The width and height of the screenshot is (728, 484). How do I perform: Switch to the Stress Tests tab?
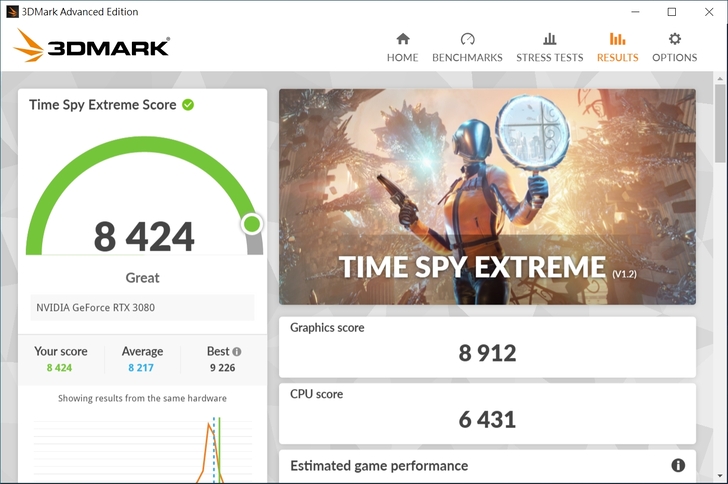point(550,48)
